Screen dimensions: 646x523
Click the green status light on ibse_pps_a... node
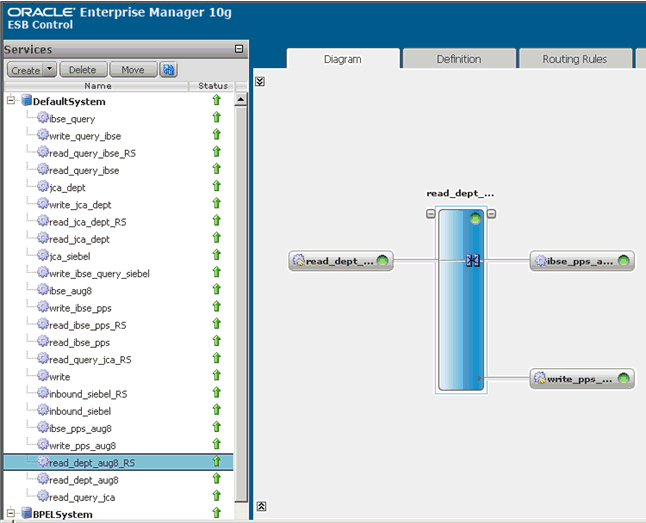tap(624, 260)
